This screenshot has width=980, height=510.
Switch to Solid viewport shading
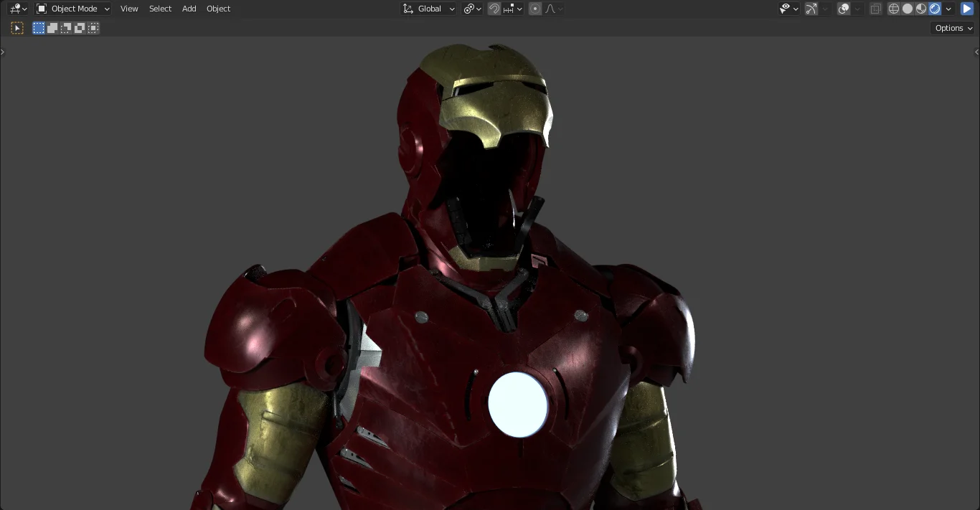click(906, 8)
